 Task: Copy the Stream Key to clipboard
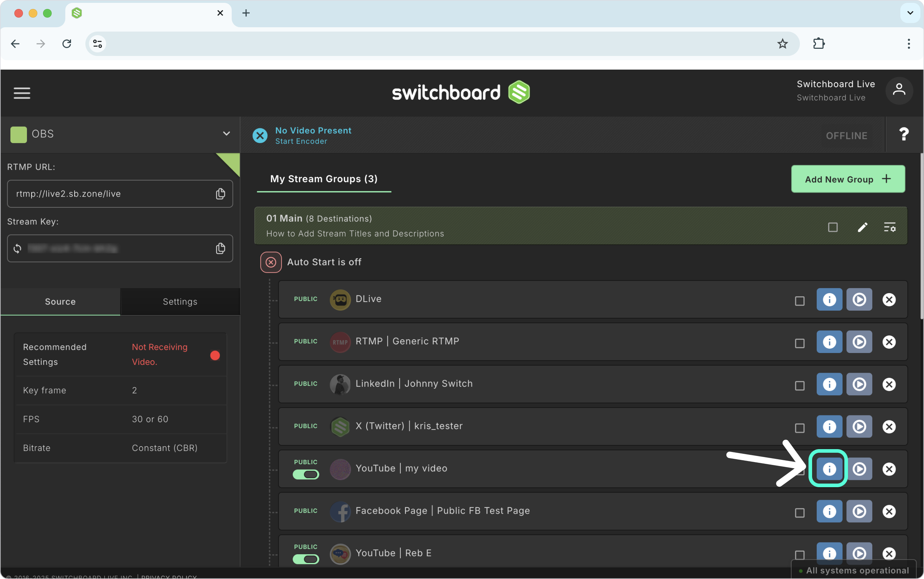click(220, 249)
